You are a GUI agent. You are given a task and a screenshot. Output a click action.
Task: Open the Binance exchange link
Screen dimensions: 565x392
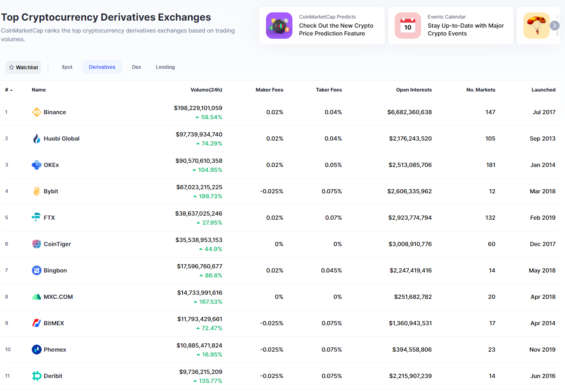[55, 112]
